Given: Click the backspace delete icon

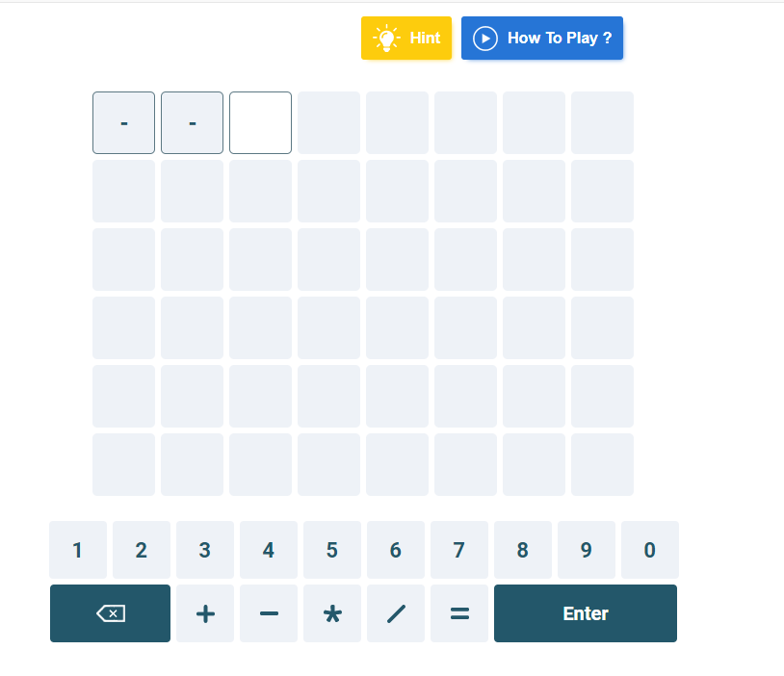Looking at the screenshot, I should 110,613.
